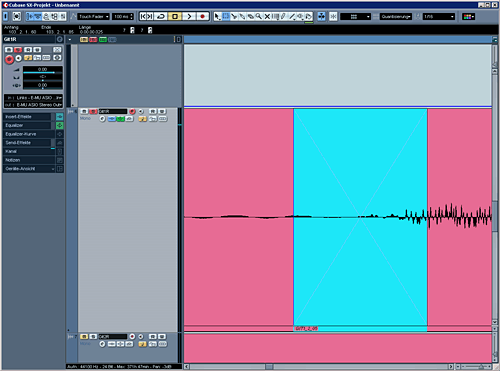Open the event color selector dropdown

[468, 16]
